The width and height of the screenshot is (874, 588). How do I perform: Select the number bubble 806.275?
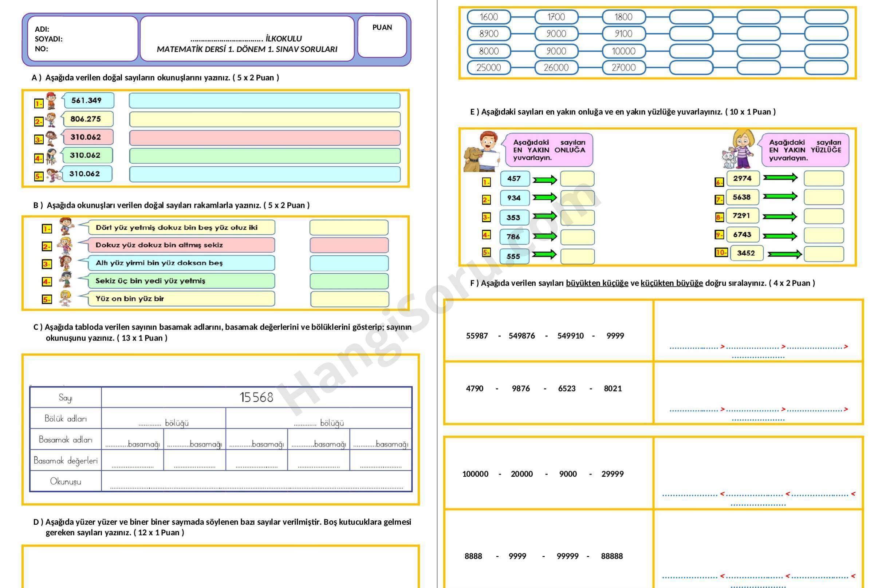[x=87, y=119]
